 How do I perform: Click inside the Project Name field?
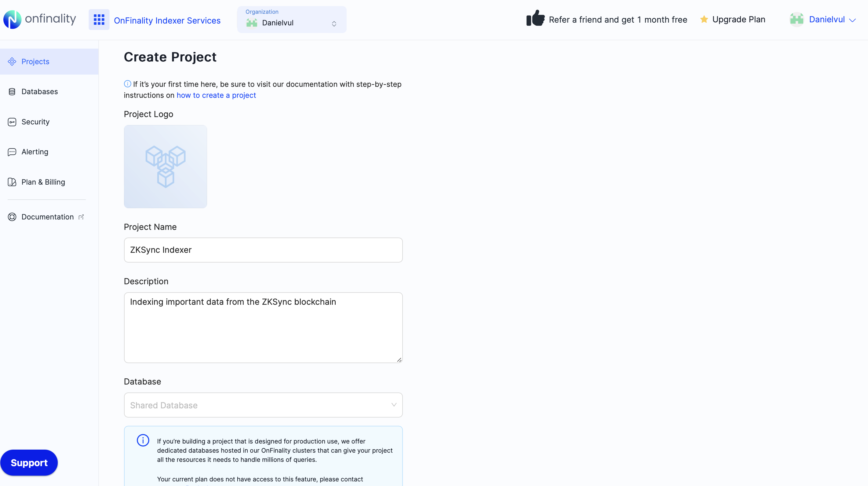(263, 250)
